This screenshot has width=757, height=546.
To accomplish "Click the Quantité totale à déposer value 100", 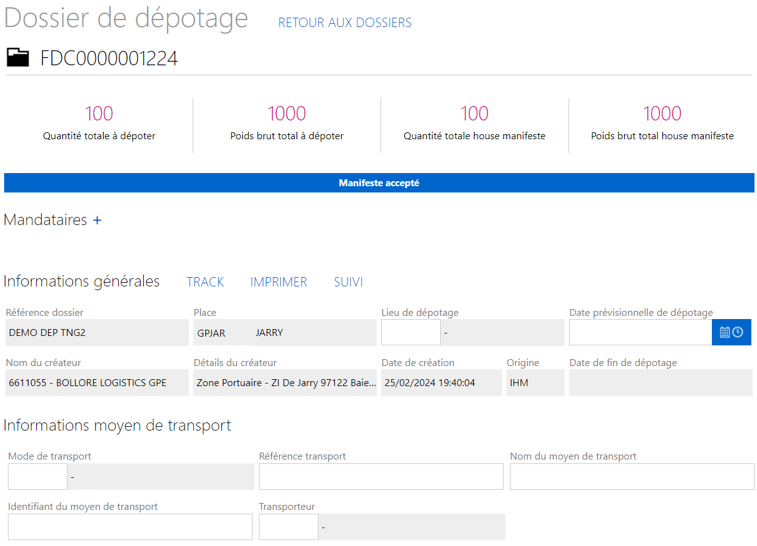I will pyautogui.click(x=99, y=114).
